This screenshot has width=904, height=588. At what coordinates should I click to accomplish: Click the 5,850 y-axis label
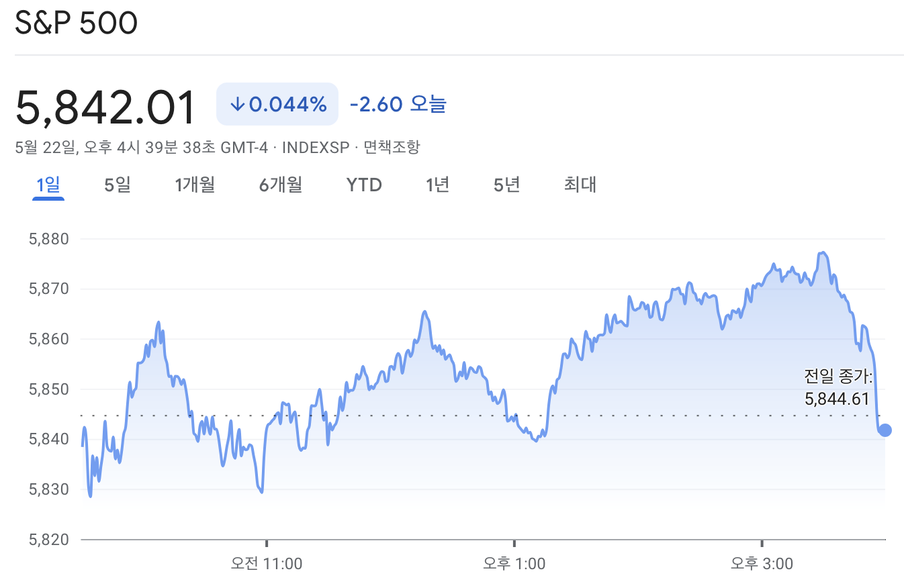[50, 389]
